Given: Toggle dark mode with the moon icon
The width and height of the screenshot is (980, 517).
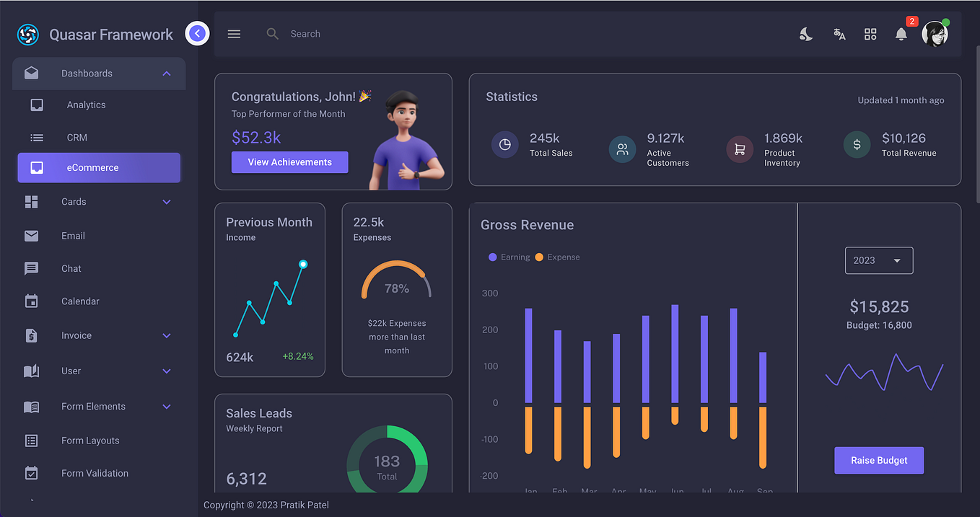Looking at the screenshot, I should point(805,33).
